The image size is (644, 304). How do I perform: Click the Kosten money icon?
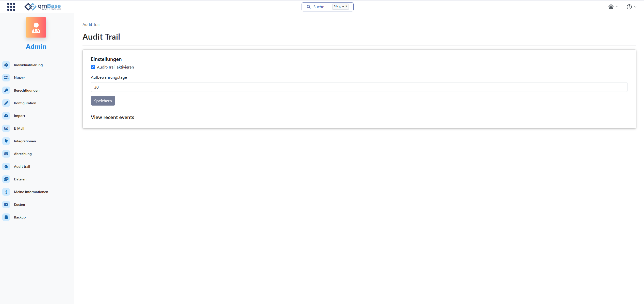tap(6, 205)
